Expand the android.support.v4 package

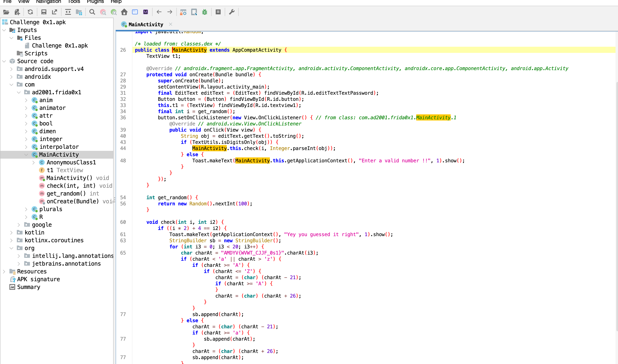(x=11, y=69)
